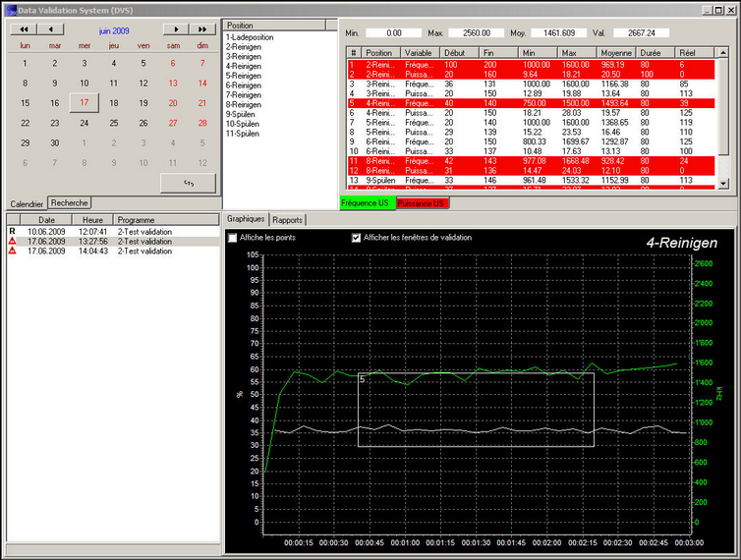The height and width of the screenshot is (560, 741).
Task: Select the 17.06.2009 13:27:56 program entry
Action: tap(113, 241)
